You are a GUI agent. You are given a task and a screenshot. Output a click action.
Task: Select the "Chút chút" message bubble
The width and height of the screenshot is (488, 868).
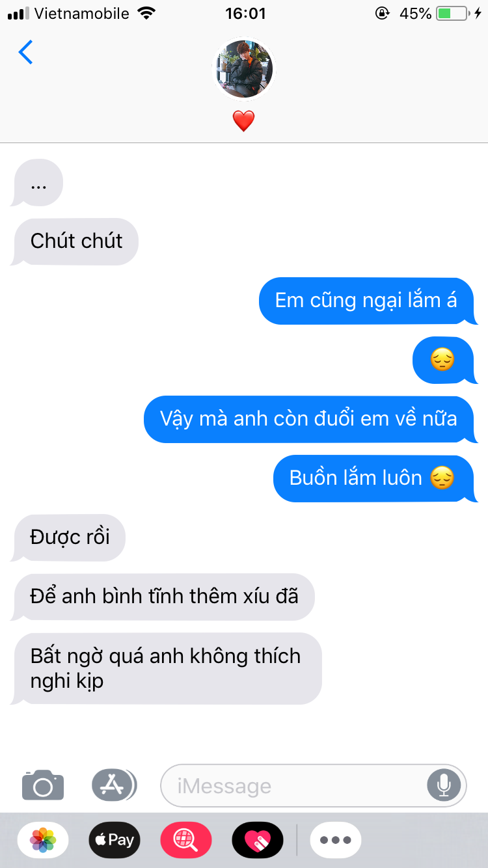pyautogui.click(x=75, y=241)
